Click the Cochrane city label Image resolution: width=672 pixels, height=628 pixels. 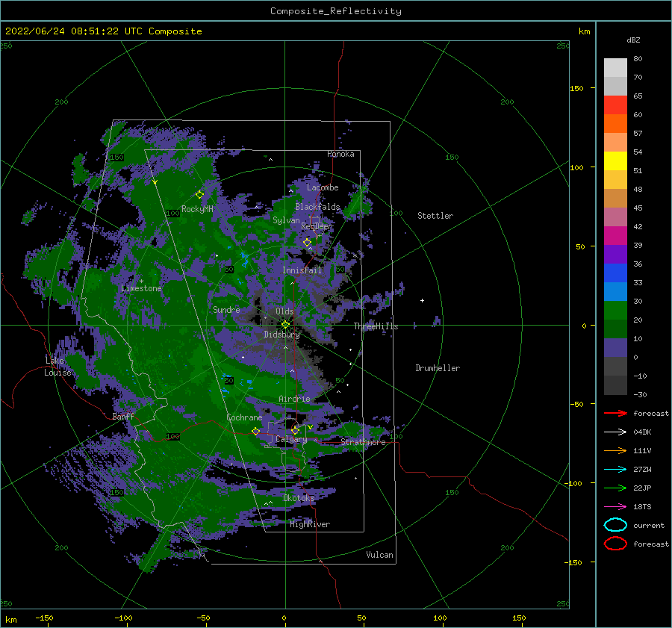point(244,417)
